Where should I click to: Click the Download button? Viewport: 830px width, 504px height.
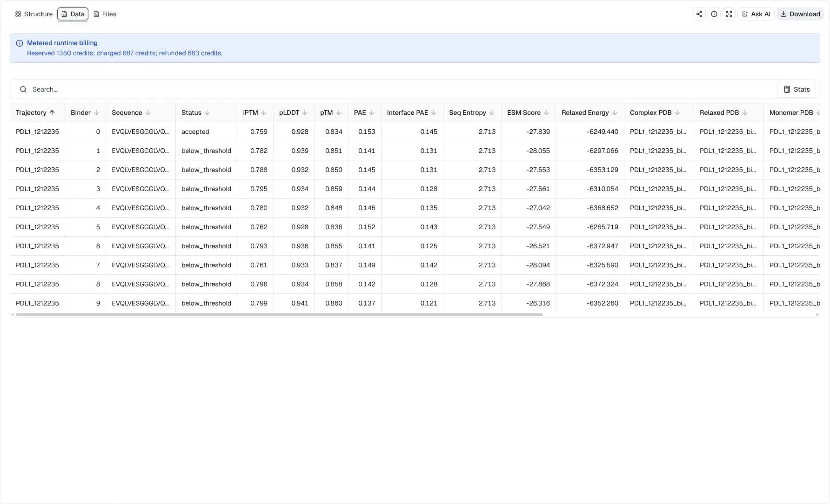pos(800,14)
